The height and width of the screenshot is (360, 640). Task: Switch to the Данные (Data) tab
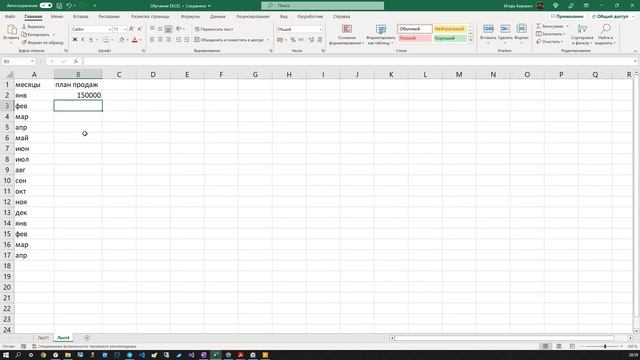218,16
